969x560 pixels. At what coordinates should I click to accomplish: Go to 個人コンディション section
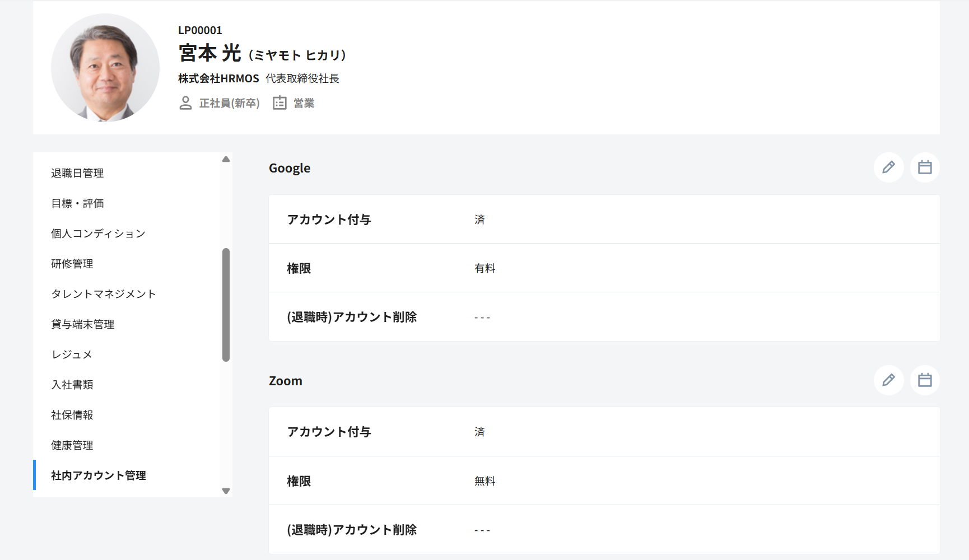pos(98,234)
